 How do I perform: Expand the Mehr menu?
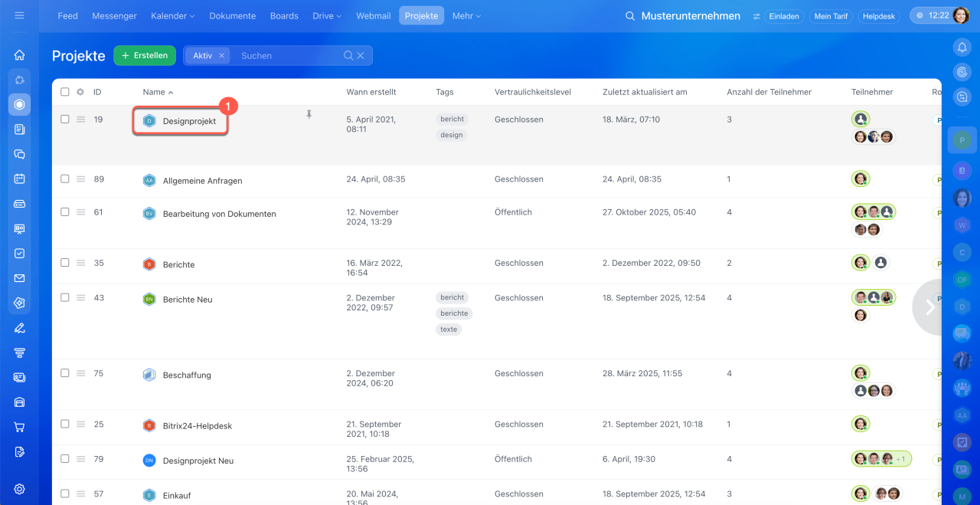click(467, 15)
